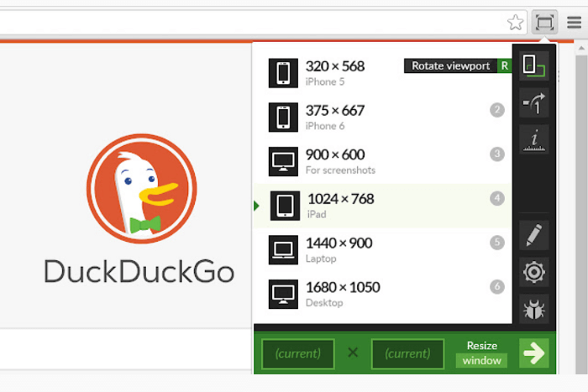This screenshot has height=392, width=588.
Task: Select the 1680 × 1050 preset
Action: (383, 294)
